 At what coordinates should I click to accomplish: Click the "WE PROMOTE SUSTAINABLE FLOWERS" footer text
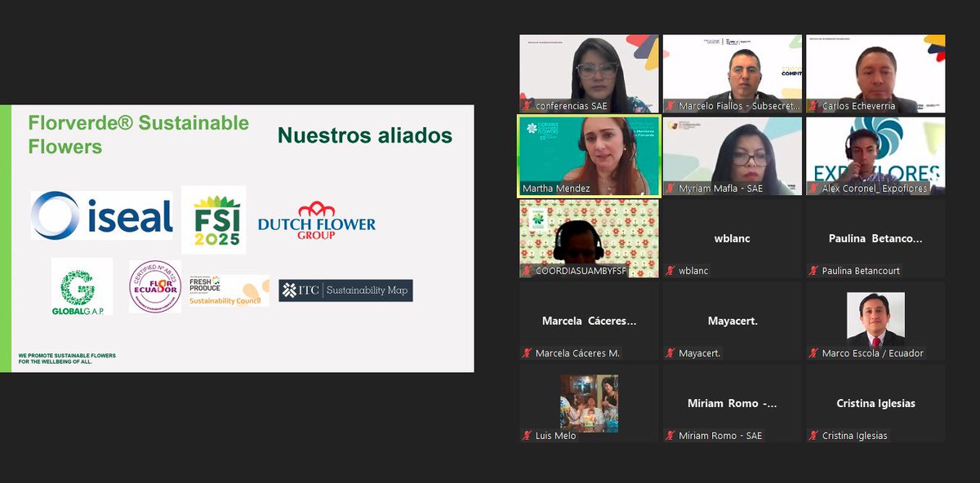click(67, 356)
